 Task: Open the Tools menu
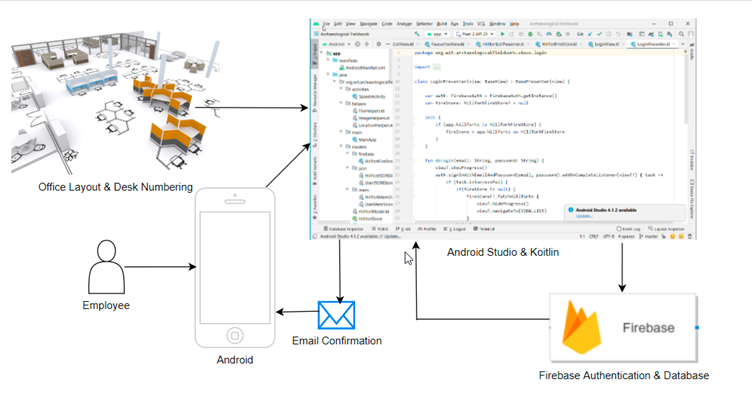[468, 23]
